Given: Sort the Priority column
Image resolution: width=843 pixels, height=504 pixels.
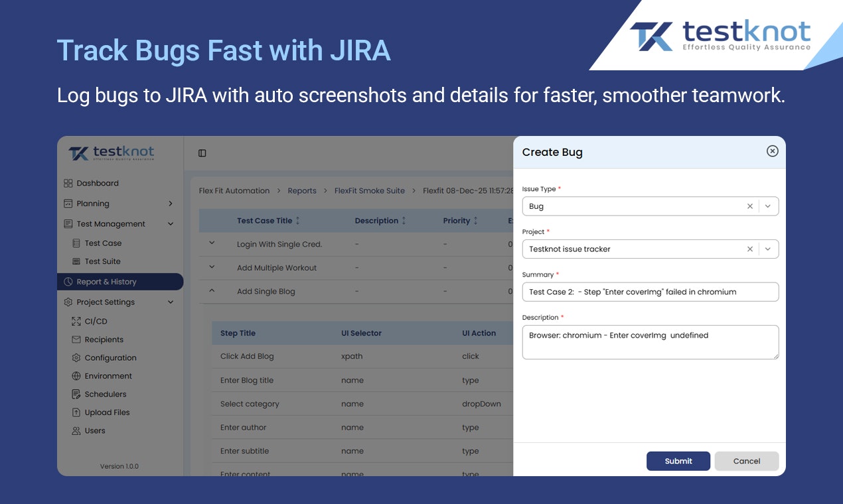Looking at the screenshot, I should click(476, 221).
